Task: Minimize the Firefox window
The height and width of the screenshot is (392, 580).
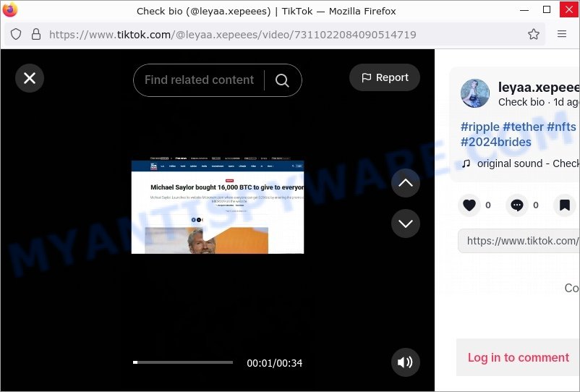Action: point(524,10)
